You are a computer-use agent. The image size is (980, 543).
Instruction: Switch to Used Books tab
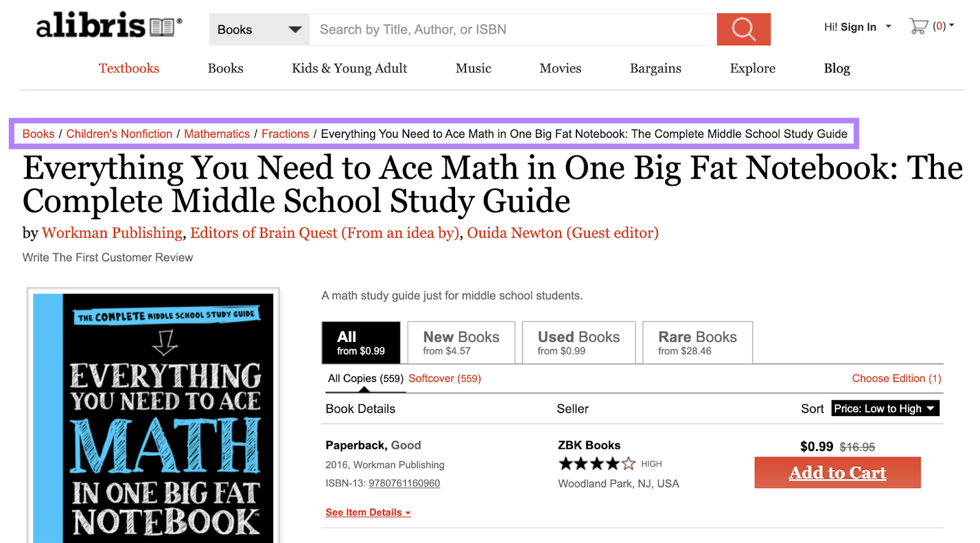[579, 343]
